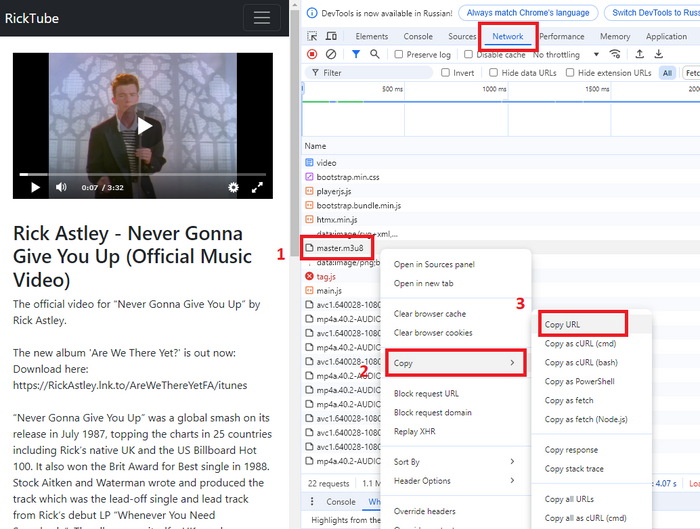Enable the Hide data URLs checkbox

494,73
